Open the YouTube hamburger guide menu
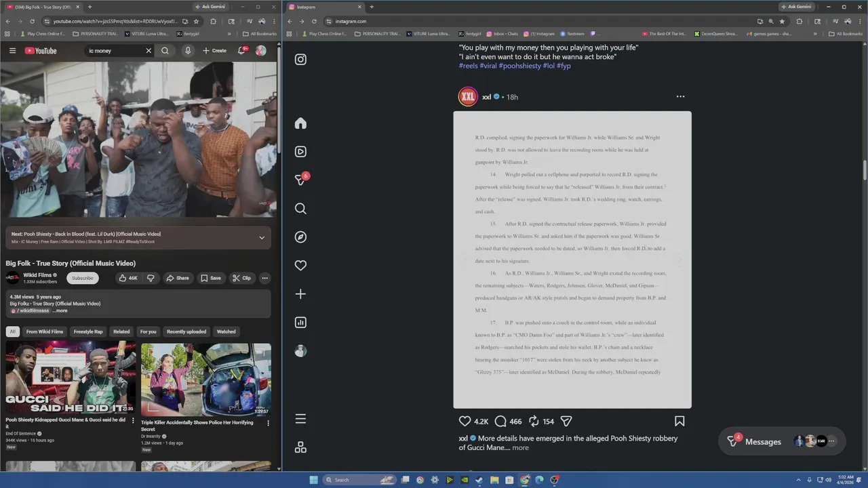The width and height of the screenshot is (868, 488). click(x=12, y=51)
